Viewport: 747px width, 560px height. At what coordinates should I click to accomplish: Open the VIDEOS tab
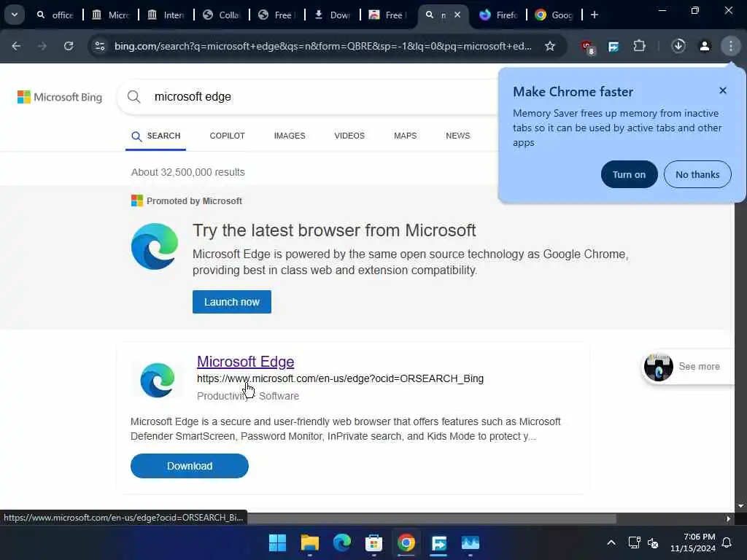(349, 136)
